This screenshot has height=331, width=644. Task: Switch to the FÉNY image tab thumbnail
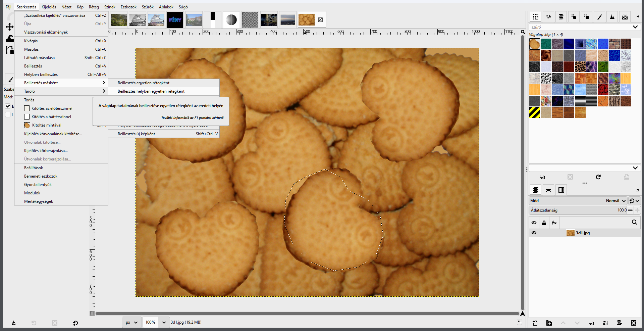[175, 20]
